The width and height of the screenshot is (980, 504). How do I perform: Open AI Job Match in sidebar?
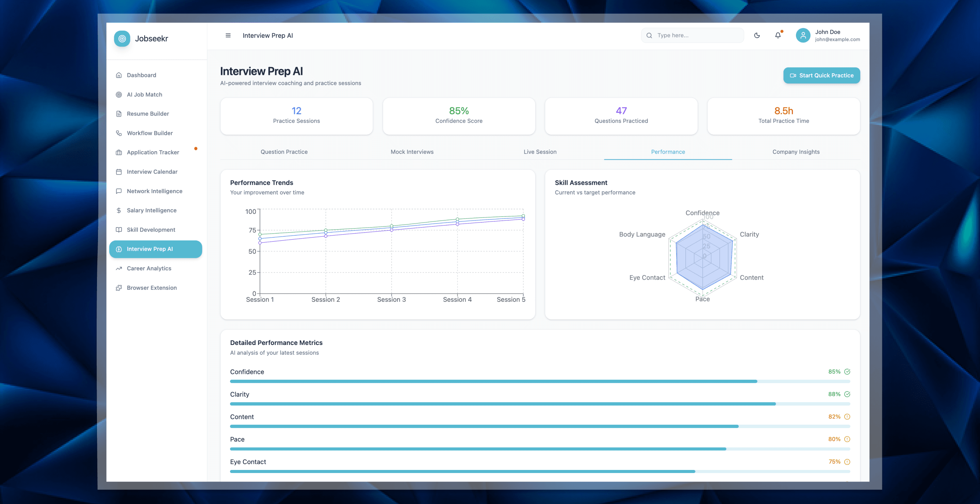(x=144, y=94)
